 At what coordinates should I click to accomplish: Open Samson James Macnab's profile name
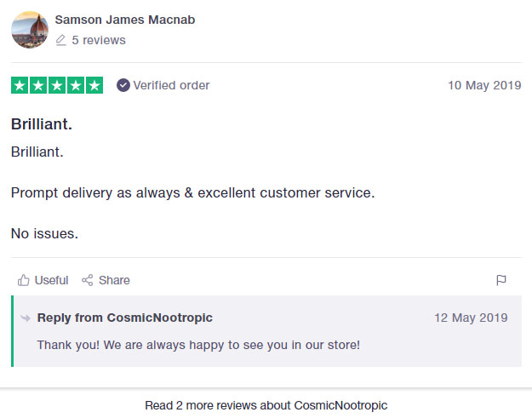point(125,20)
